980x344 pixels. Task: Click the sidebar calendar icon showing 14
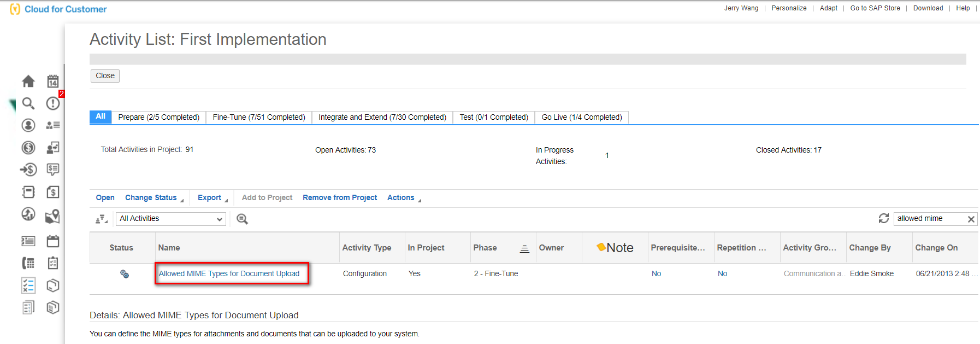52,81
